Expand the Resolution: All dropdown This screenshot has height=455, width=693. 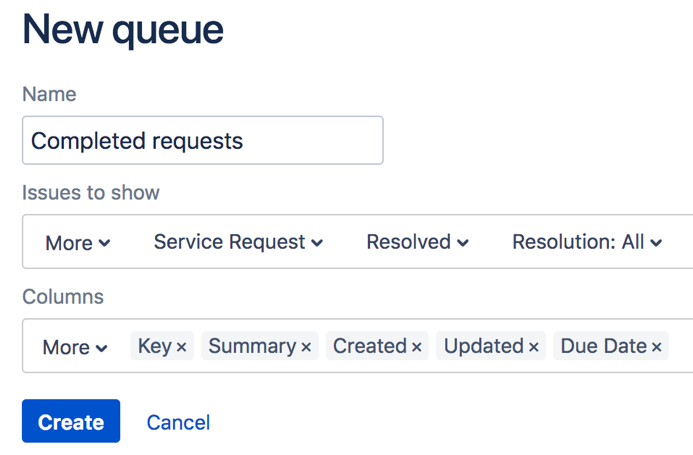587,242
